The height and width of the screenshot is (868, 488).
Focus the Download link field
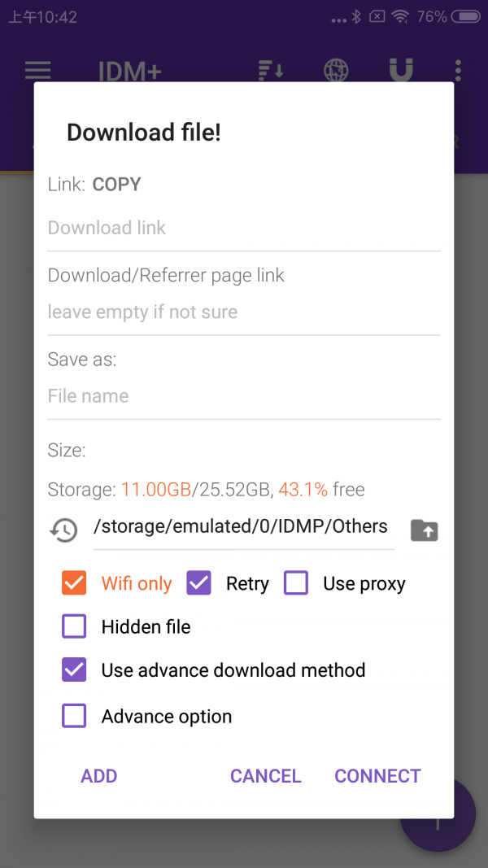click(244, 229)
